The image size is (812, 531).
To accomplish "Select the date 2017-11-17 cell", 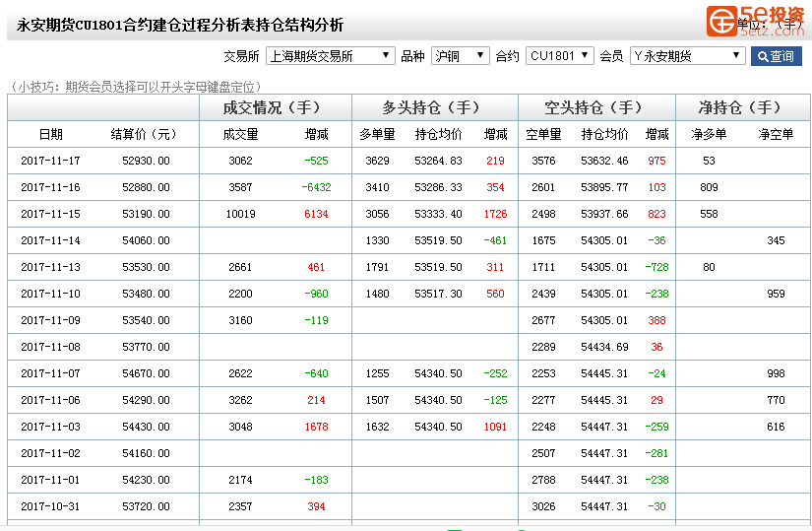I will pos(51,161).
